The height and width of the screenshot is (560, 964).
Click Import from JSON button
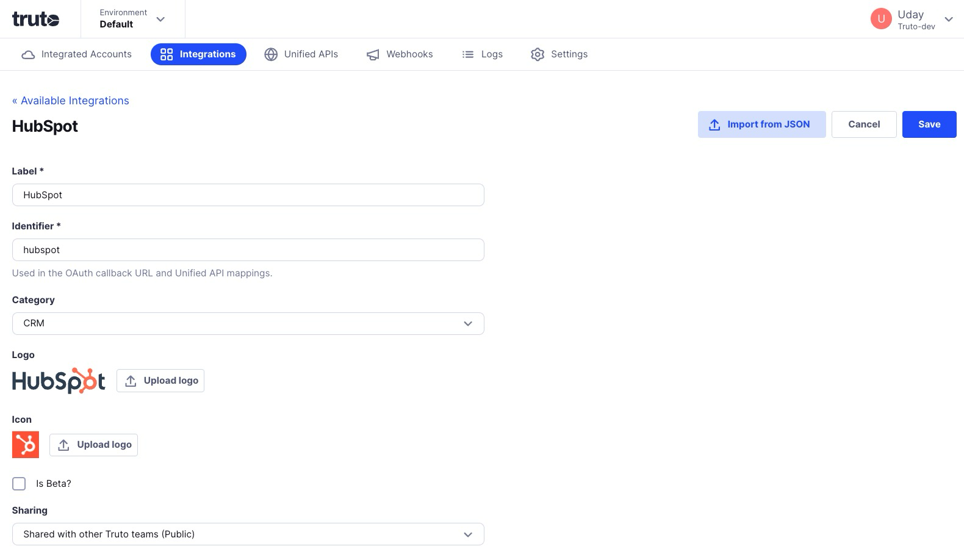[761, 124]
